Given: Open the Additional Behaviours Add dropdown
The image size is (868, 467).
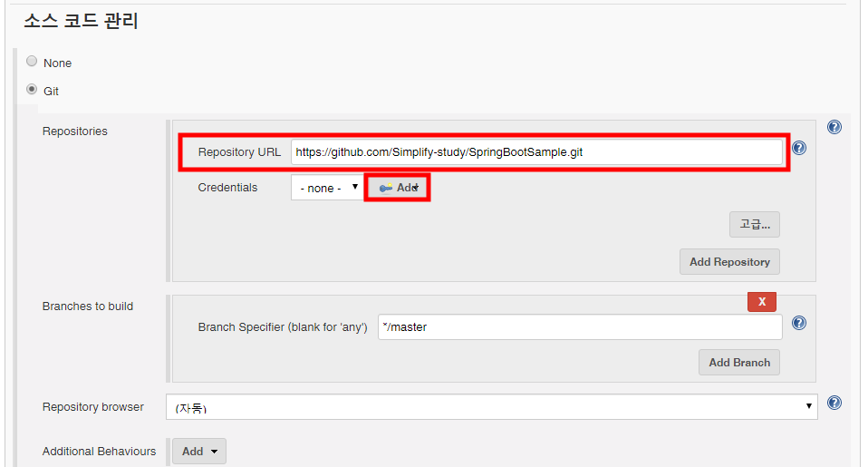Looking at the screenshot, I should coord(199,452).
